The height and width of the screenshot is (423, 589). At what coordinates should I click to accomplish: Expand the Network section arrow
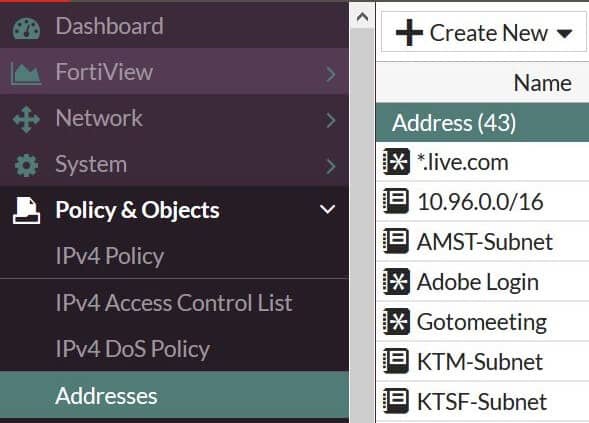331,120
